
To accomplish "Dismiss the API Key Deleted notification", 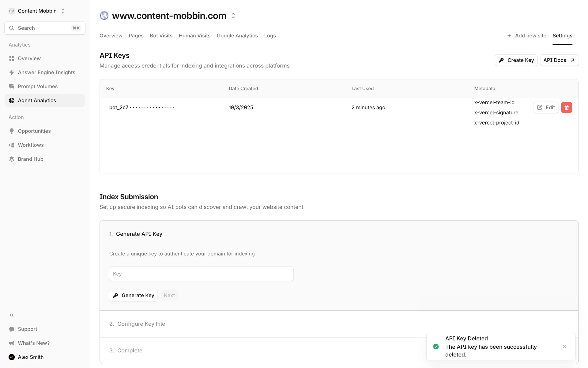I will [x=564, y=347].
